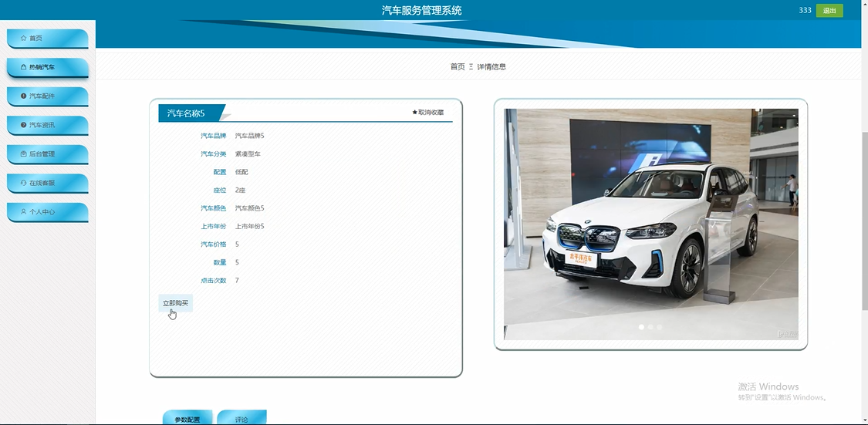Image resolution: width=868 pixels, height=425 pixels.
Task: Click the 低配 configuration value
Action: pyautogui.click(x=241, y=172)
